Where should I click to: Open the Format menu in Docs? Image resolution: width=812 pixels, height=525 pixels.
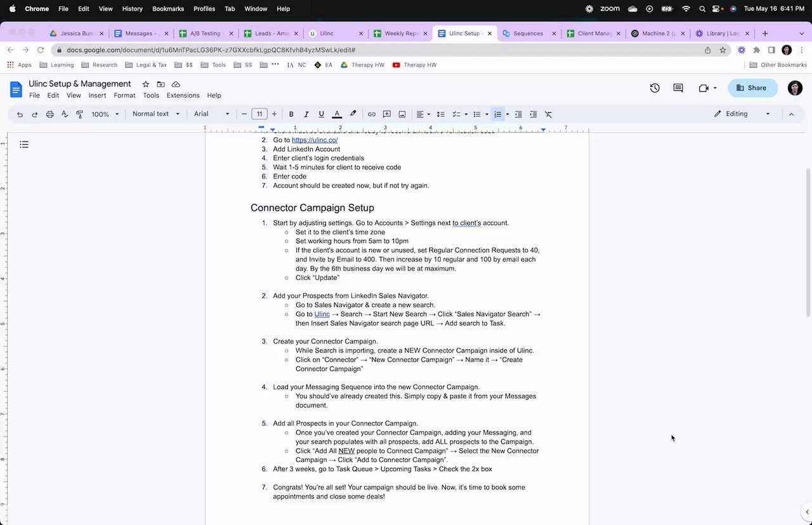pos(124,96)
